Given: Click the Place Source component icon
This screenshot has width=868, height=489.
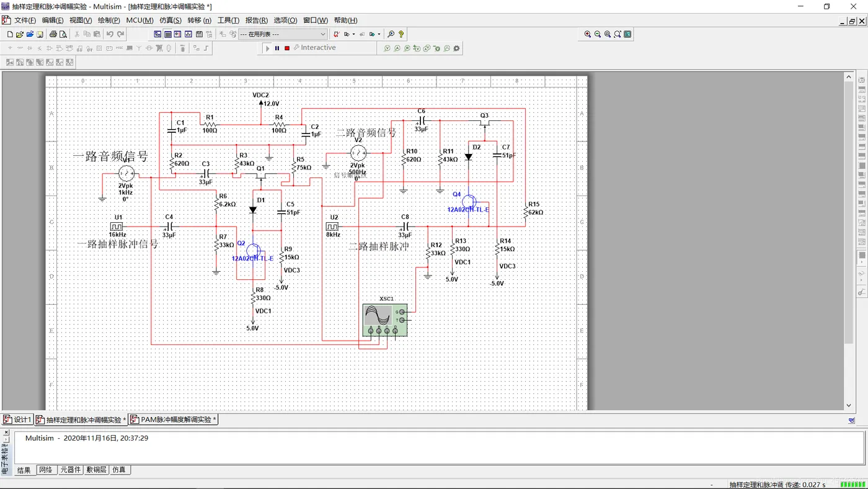Looking at the screenshot, I should point(10,48).
